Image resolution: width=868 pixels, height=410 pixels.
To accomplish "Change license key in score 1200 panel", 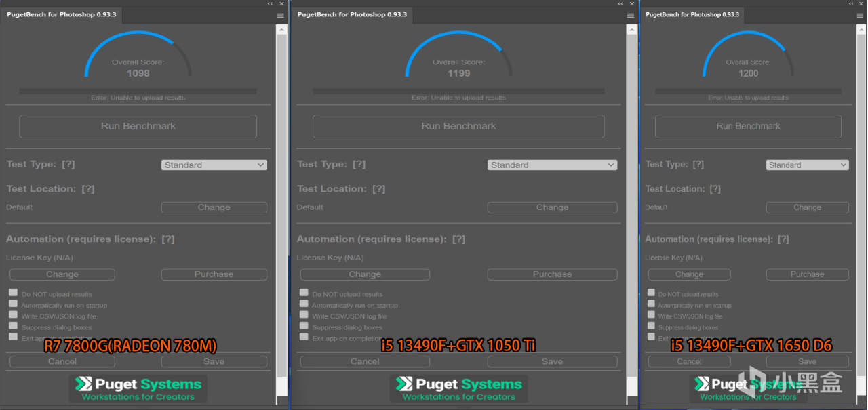I will 690,274.
